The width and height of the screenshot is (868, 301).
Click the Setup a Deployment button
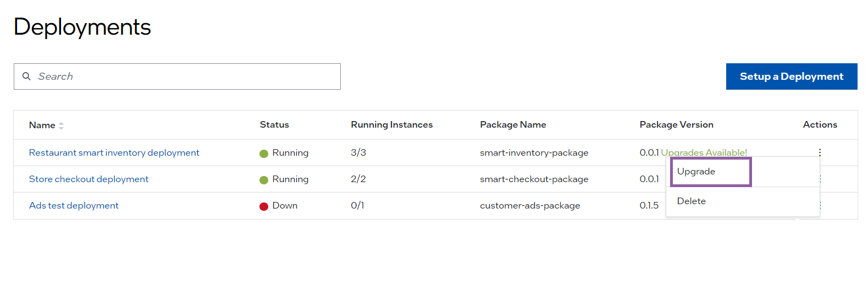tap(792, 76)
